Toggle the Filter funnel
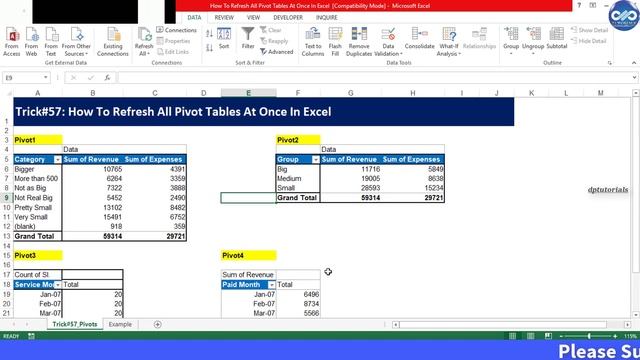The width and height of the screenshot is (640, 360). [248, 39]
